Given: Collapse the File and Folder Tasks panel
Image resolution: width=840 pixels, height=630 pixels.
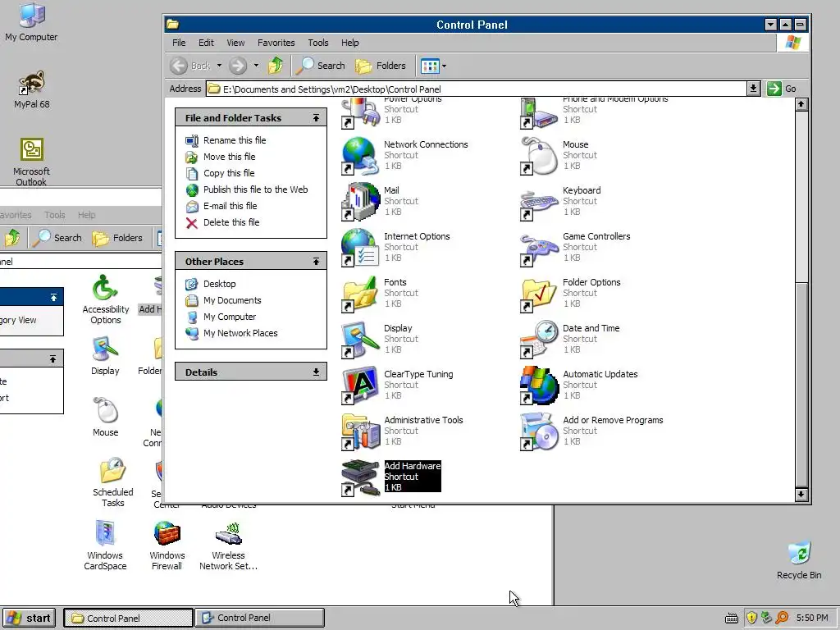Looking at the screenshot, I should (x=316, y=118).
